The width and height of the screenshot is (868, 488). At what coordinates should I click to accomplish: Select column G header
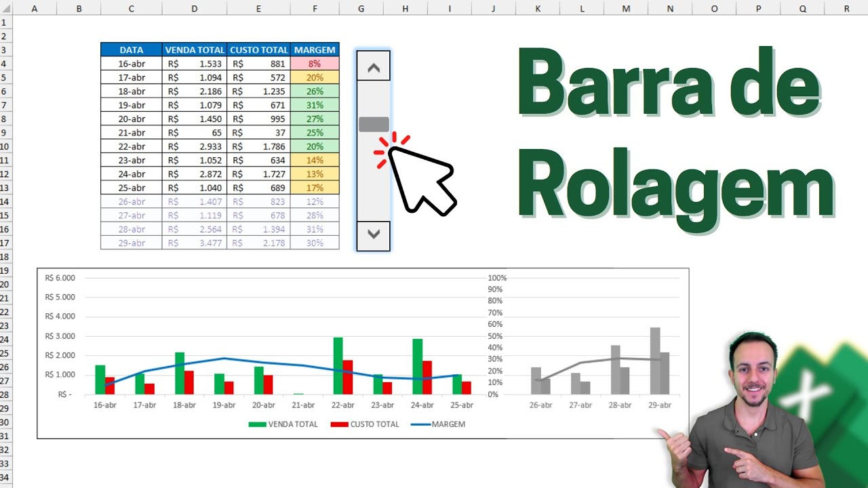pos(361,8)
